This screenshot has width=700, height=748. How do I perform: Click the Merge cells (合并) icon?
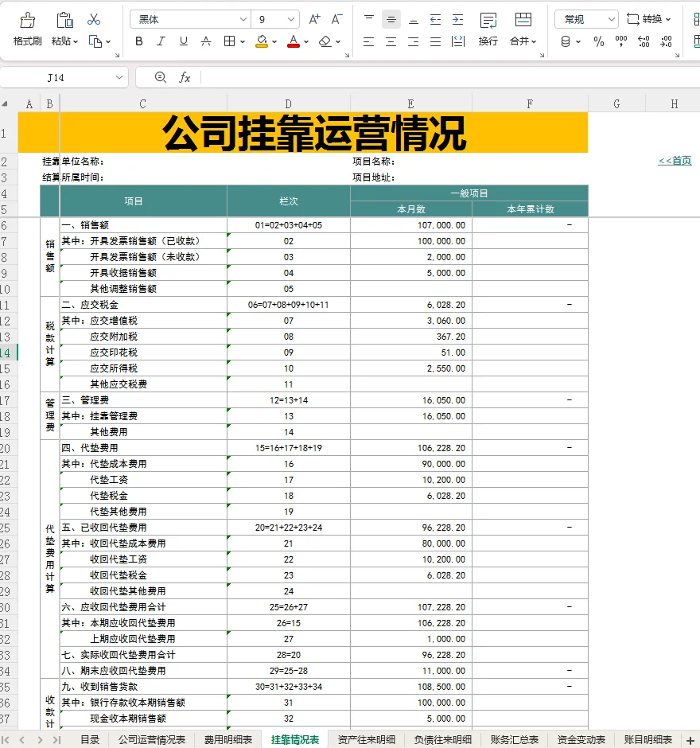coord(523,20)
